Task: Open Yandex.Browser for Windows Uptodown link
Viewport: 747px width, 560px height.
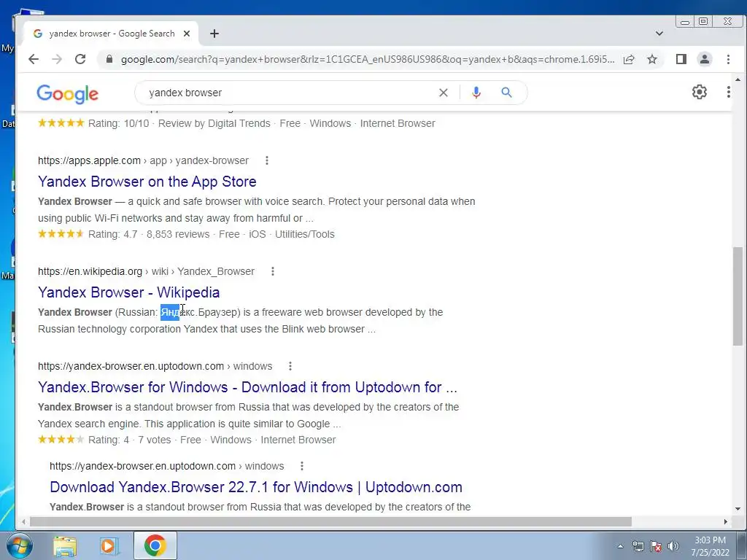Action: [247, 387]
